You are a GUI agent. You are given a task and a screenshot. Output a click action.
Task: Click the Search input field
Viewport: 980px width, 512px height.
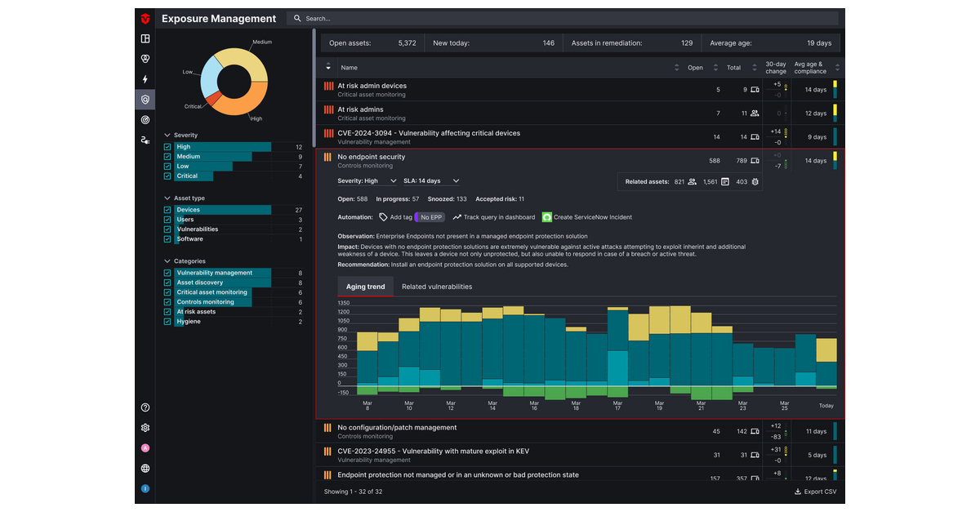(563, 18)
